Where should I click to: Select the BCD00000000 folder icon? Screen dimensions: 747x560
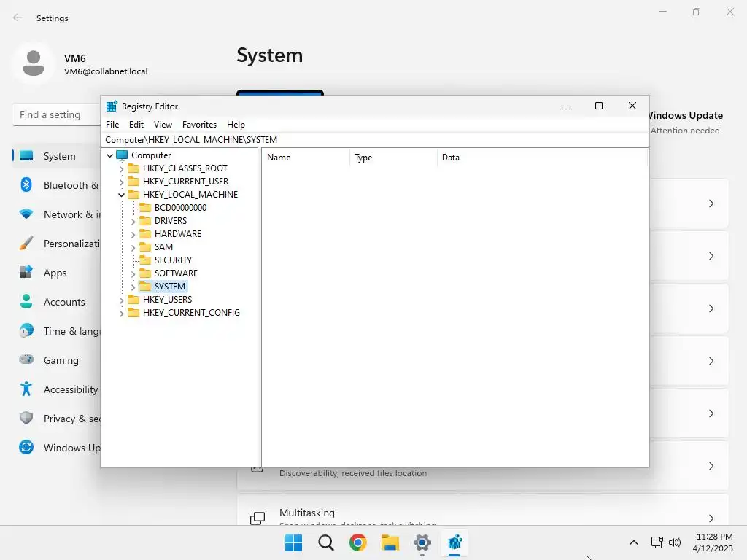(x=145, y=208)
